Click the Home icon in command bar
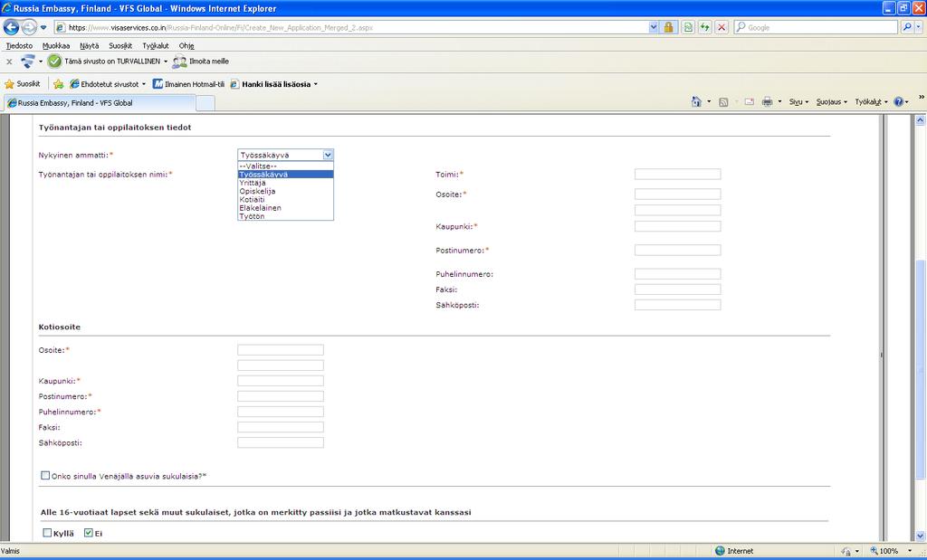This screenshot has height=560, width=927. (696, 101)
